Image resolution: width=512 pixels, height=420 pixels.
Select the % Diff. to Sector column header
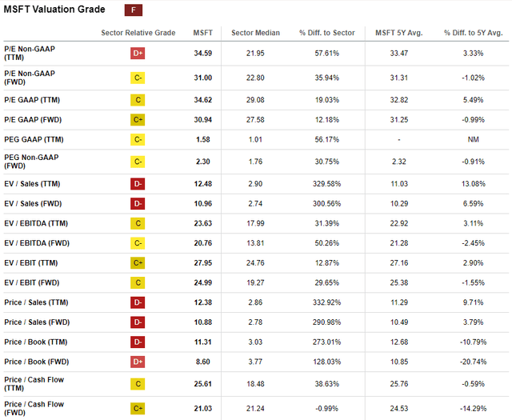327,33
